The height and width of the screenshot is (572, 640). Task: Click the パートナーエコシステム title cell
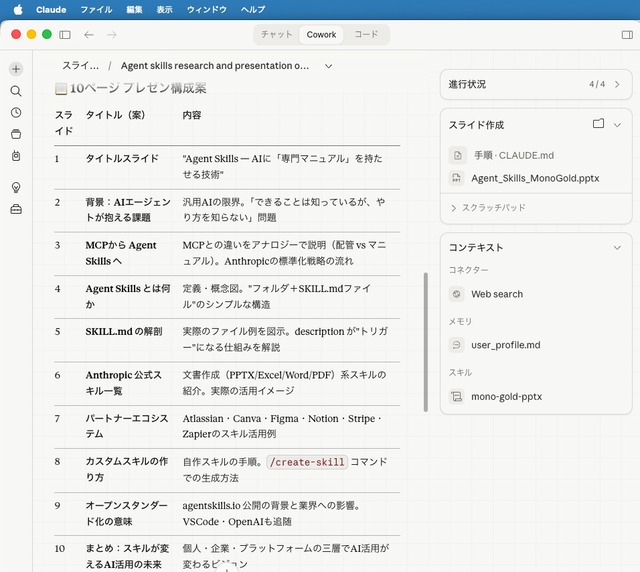127,426
